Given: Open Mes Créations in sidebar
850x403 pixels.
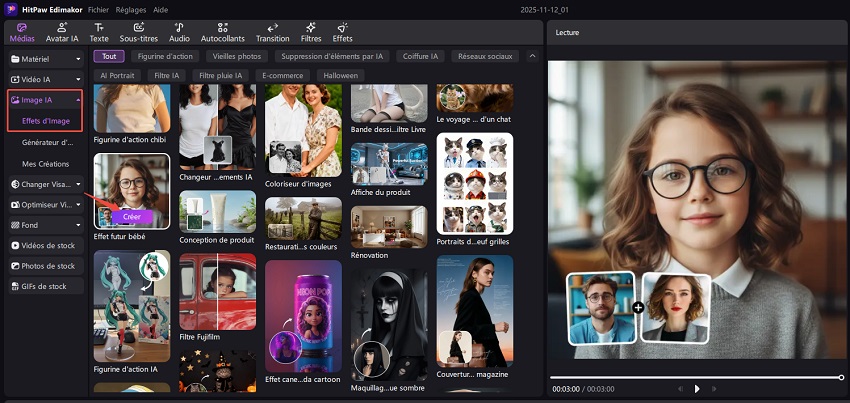Looking at the screenshot, I should (47, 163).
